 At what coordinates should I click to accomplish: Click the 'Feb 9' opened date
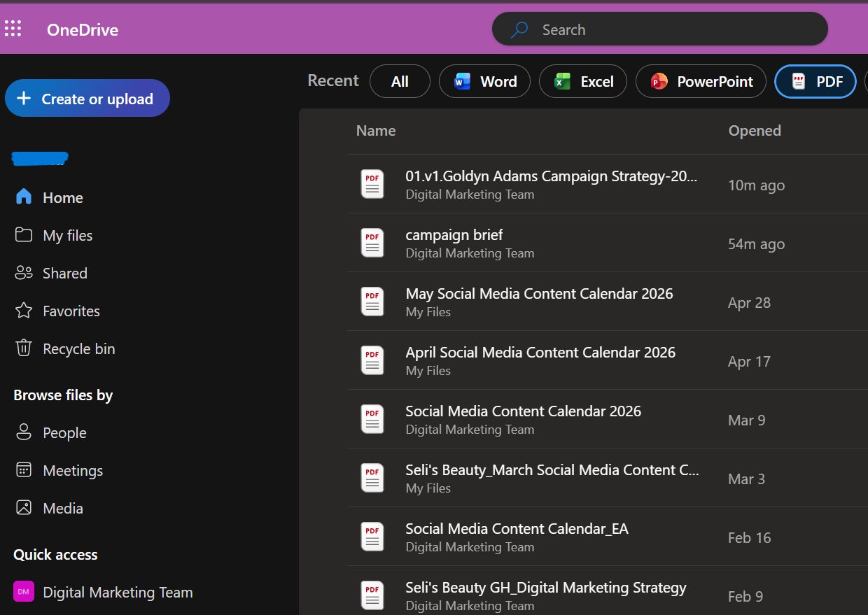pyautogui.click(x=745, y=597)
